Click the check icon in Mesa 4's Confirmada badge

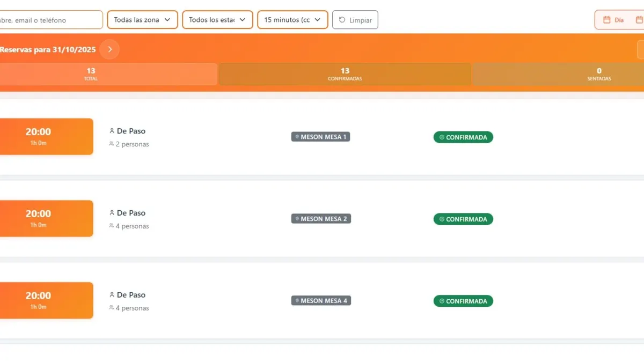click(442, 301)
